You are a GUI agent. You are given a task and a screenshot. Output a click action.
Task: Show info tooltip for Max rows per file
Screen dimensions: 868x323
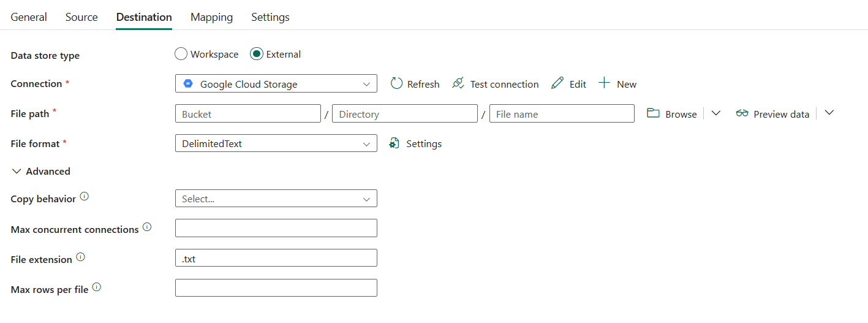click(x=97, y=287)
